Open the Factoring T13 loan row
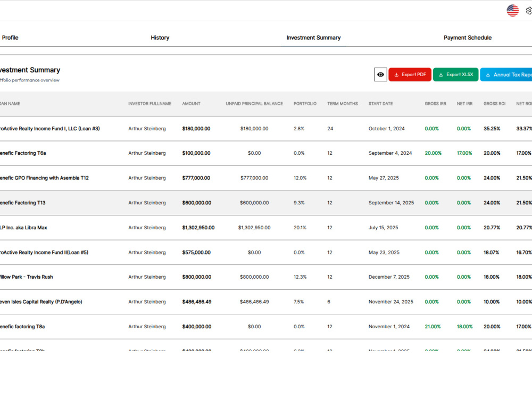Viewport: 532px width, 399px height. click(266, 203)
